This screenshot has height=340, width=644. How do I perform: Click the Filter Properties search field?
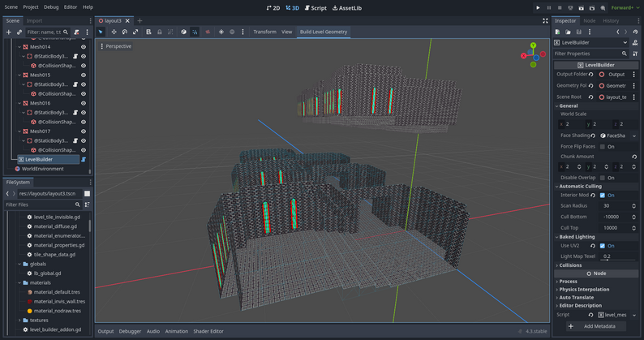tap(590, 54)
